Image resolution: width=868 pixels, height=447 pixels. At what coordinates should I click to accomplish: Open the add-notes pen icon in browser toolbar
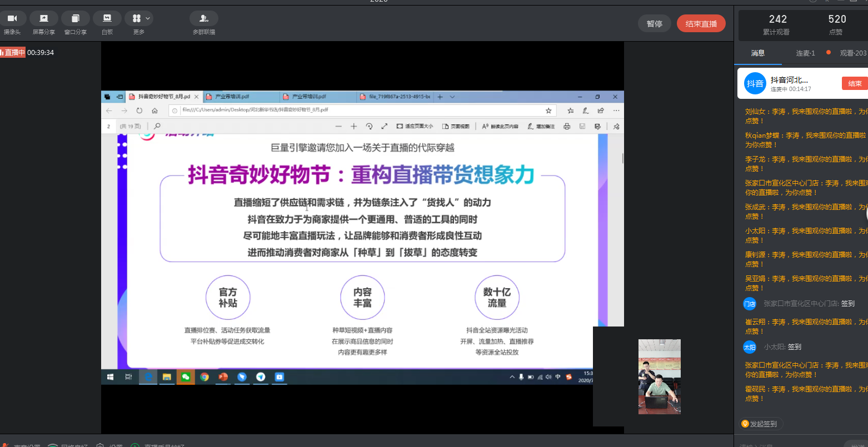coord(585,111)
